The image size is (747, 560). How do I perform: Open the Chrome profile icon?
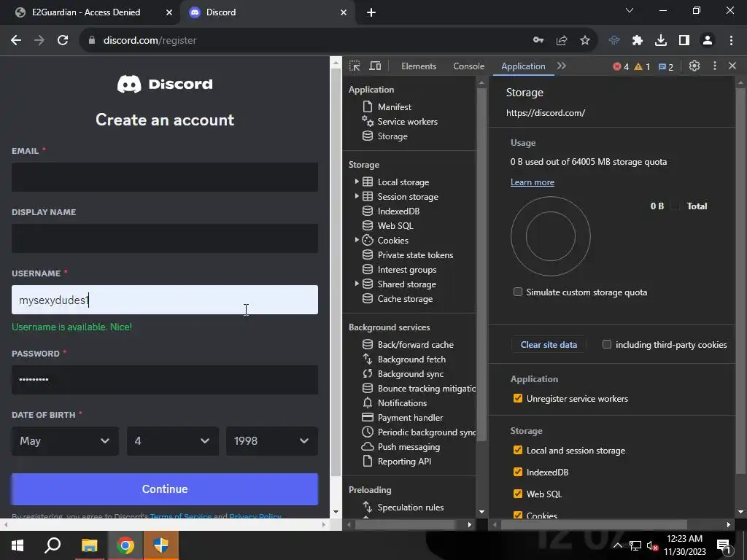pos(708,41)
